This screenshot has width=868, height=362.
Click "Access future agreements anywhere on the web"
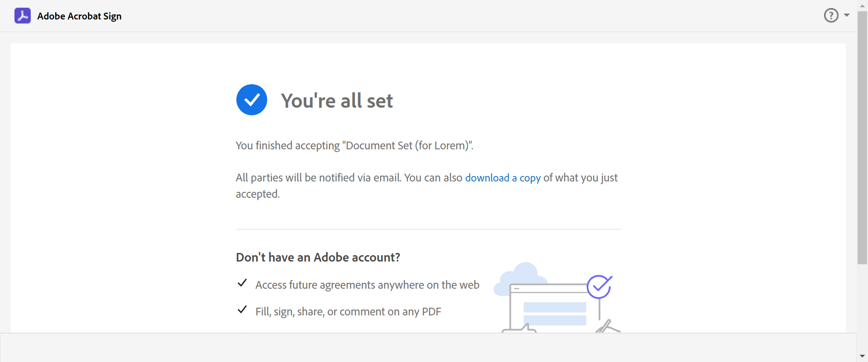click(x=367, y=285)
